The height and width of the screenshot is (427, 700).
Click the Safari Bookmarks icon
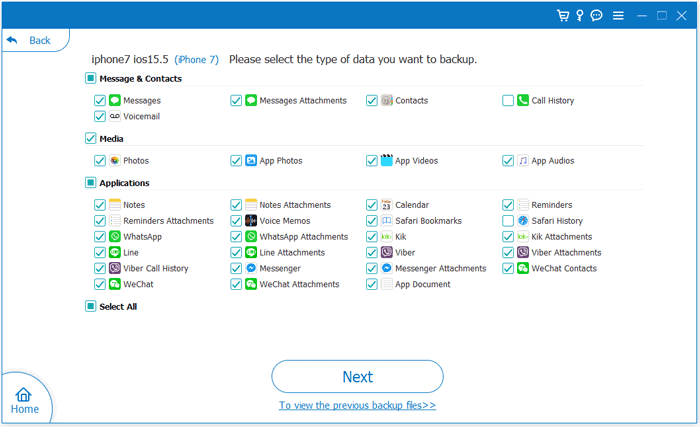(x=387, y=221)
